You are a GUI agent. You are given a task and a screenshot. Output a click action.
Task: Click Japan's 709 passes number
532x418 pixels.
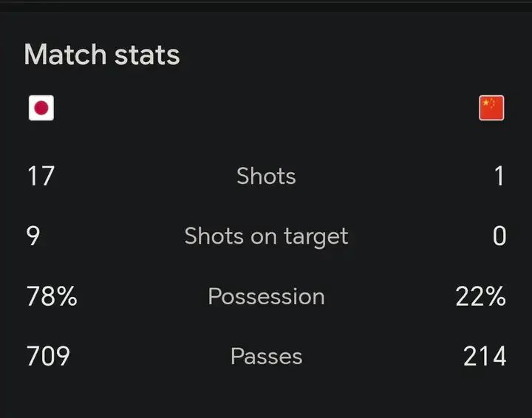click(x=48, y=356)
